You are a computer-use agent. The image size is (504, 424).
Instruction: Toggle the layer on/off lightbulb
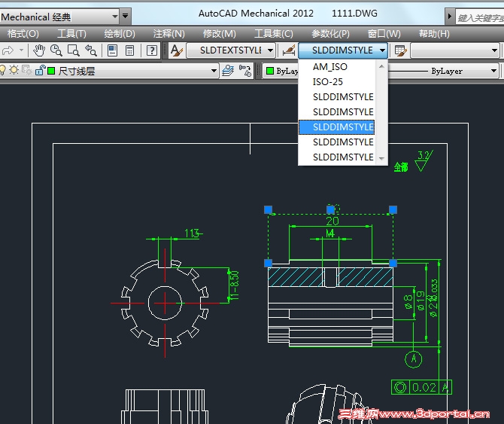2,70
